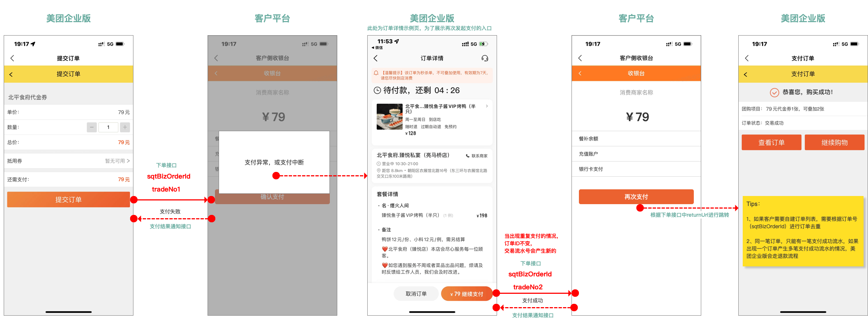The width and height of the screenshot is (868, 319).
Task: Click 北平食府.臻悦私宴（亮马桥店） store name
Action: pyautogui.click(x=413, y=155)
